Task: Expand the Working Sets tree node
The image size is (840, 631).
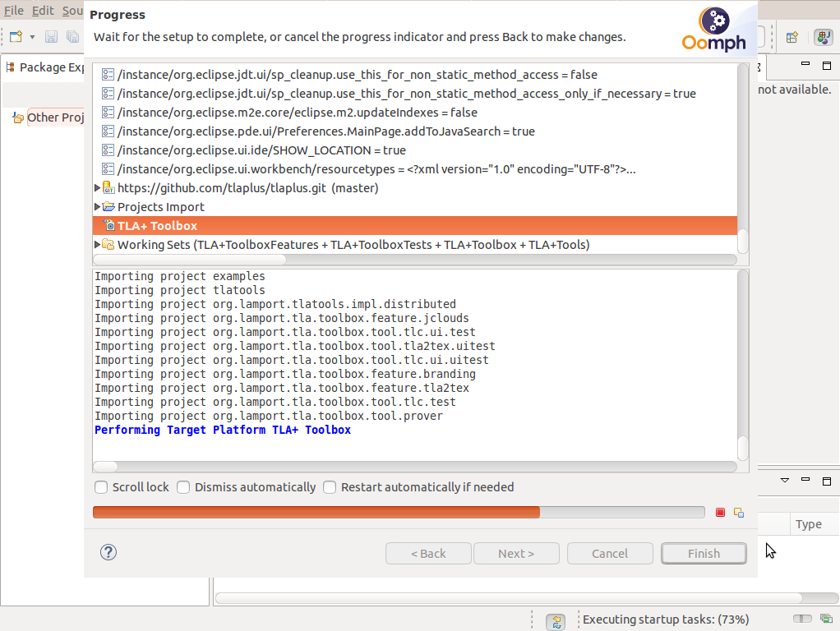Action: pyautogui.click(x=97, y=244)
